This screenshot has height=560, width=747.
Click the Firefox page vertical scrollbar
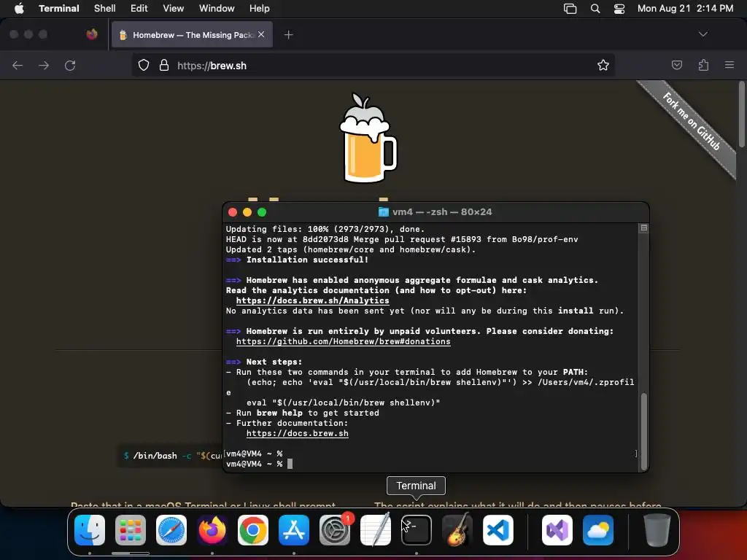click(741, 114)
